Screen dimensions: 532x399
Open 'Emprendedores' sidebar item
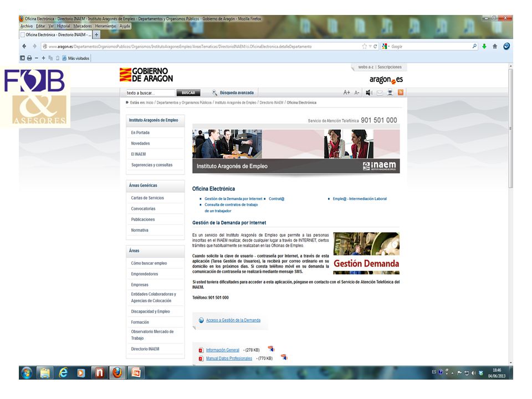(x=144, y=274)
